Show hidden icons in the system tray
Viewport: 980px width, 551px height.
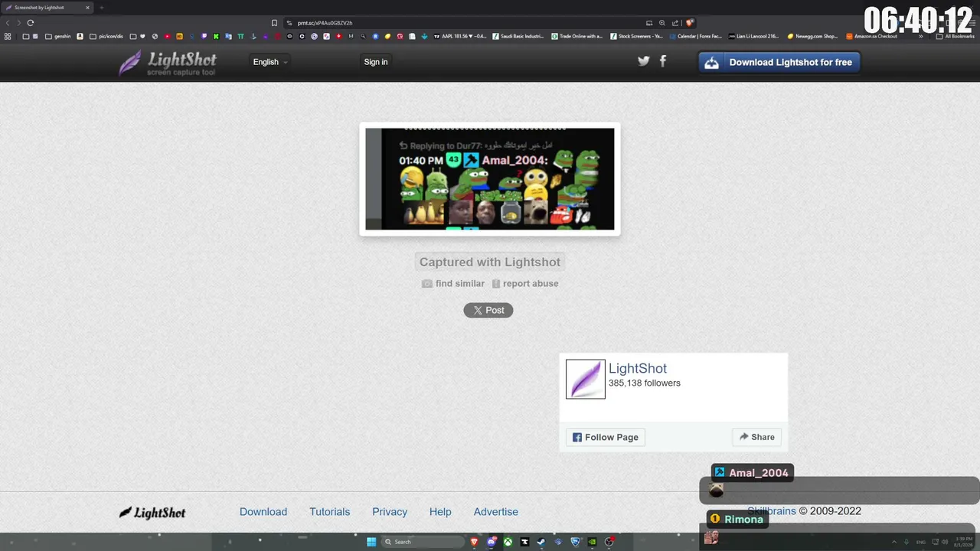[x=893, y=542]
